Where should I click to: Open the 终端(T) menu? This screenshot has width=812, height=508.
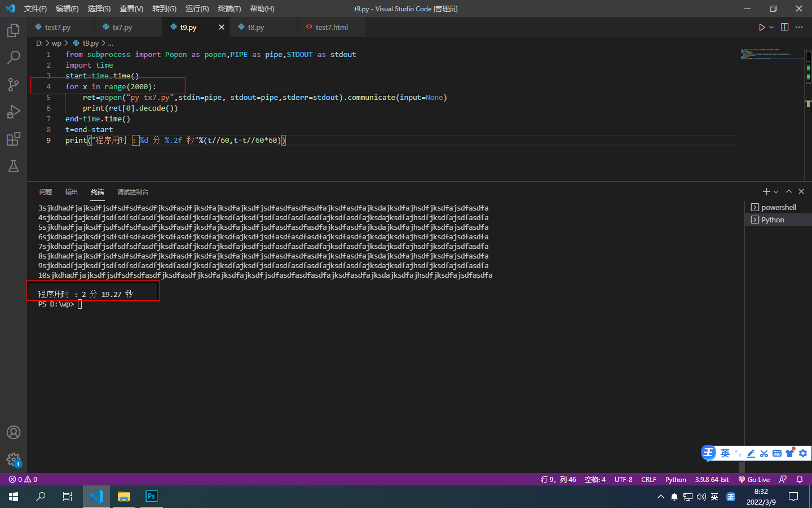(x=230, y=8)
